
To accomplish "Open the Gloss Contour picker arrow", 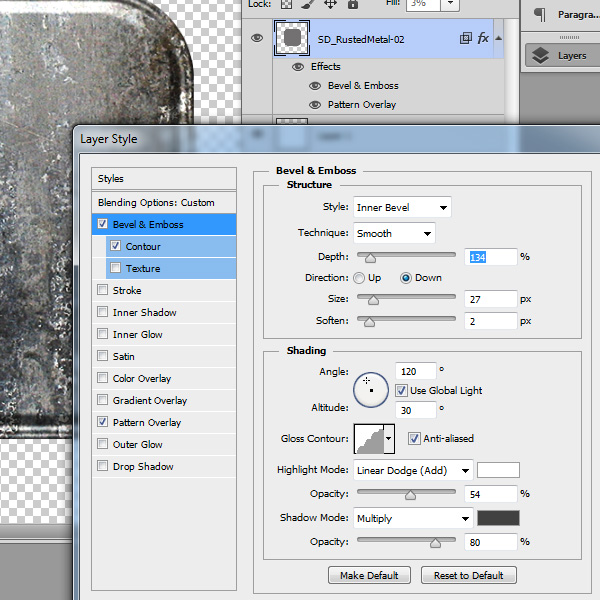I will click(389, 439).
